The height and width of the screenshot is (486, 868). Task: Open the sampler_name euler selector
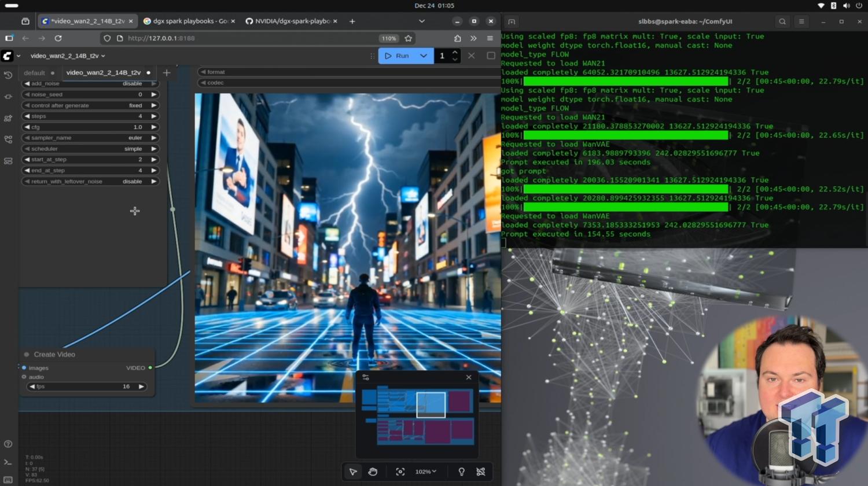[90, 138]
